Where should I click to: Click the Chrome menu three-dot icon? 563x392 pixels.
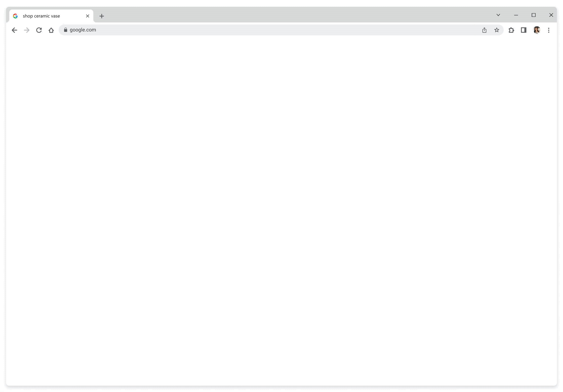coord(549,30)
